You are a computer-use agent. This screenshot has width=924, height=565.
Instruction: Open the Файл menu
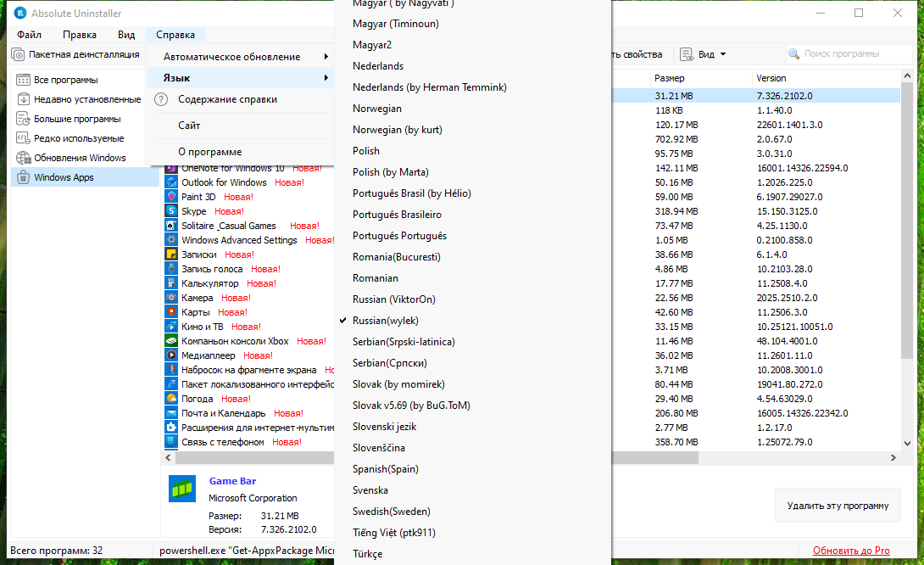(29, 35)
